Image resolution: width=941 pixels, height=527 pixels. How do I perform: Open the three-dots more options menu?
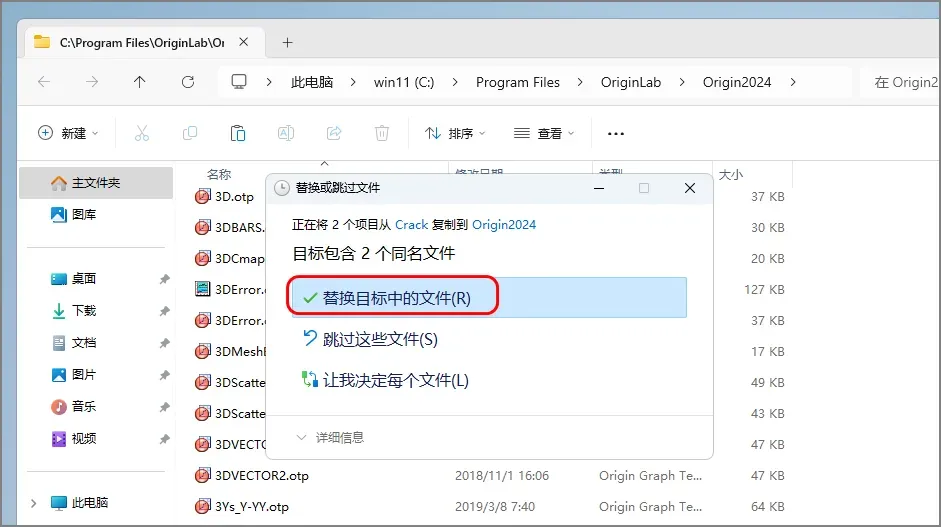click(x=616, y=133)
